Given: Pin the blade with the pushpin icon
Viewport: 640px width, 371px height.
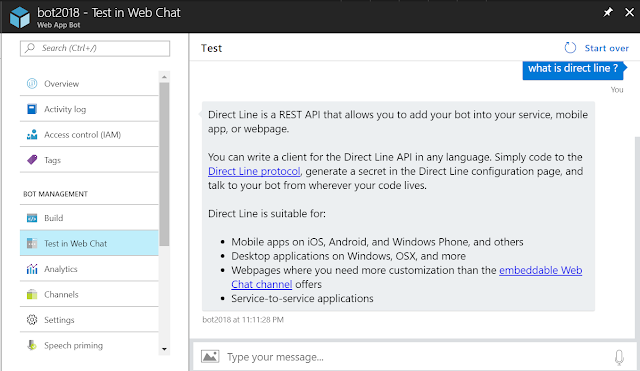Looking at the screenshot, I should (x=608, y=12).
